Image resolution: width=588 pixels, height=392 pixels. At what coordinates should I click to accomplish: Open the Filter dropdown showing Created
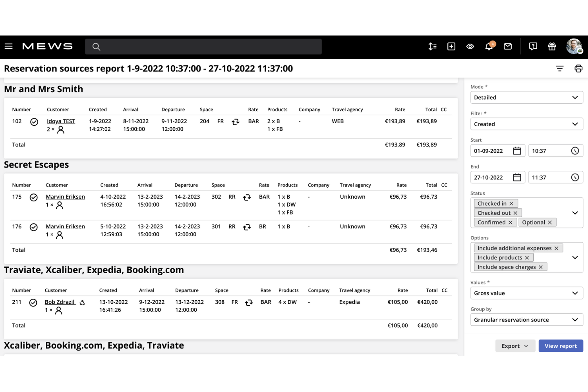[x=526, y=124]
